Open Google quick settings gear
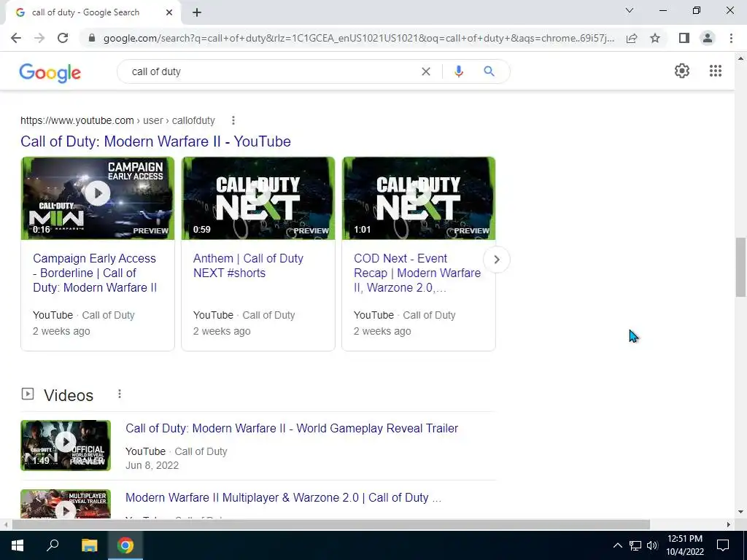 pyautogui.click(x=682, y=71)
